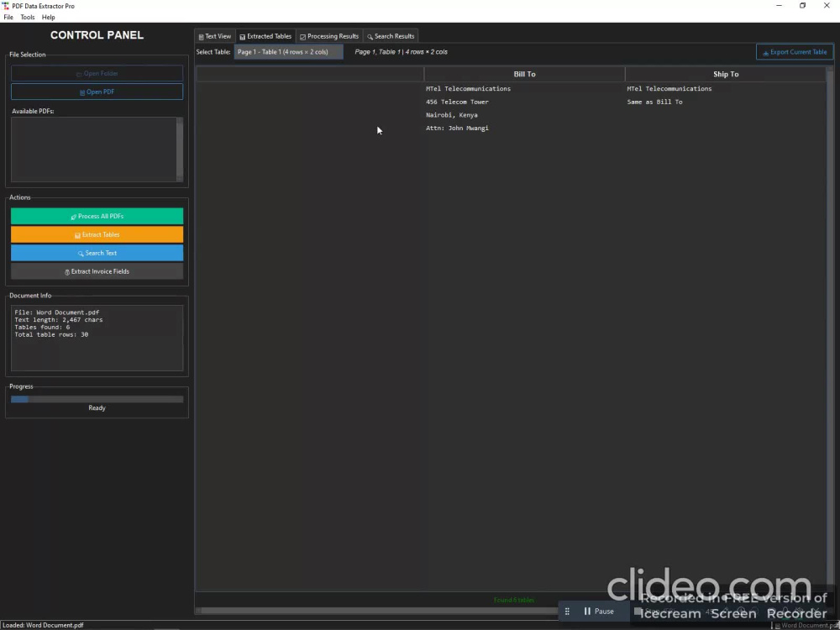This screenshot has height=630, width=840.
Task: Click the table's horizontal scrollbar
Action: [378, 611]
